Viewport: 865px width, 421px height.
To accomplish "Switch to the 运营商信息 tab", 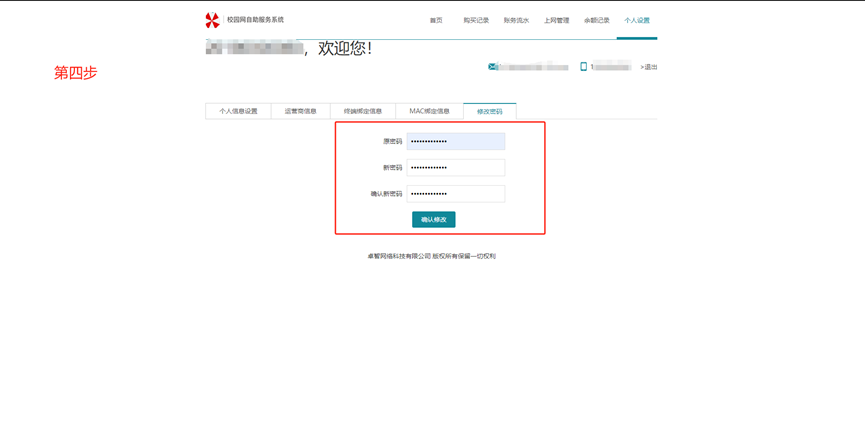I will (300, 111).
